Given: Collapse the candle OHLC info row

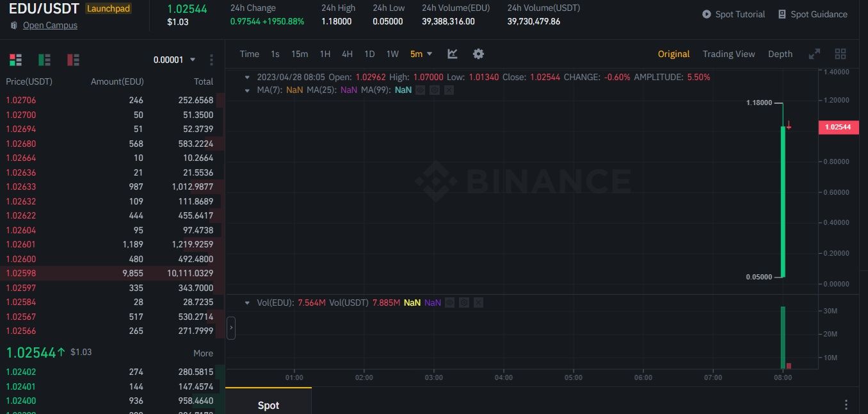Looking at the screenshot, I should (x=248, y=77).
